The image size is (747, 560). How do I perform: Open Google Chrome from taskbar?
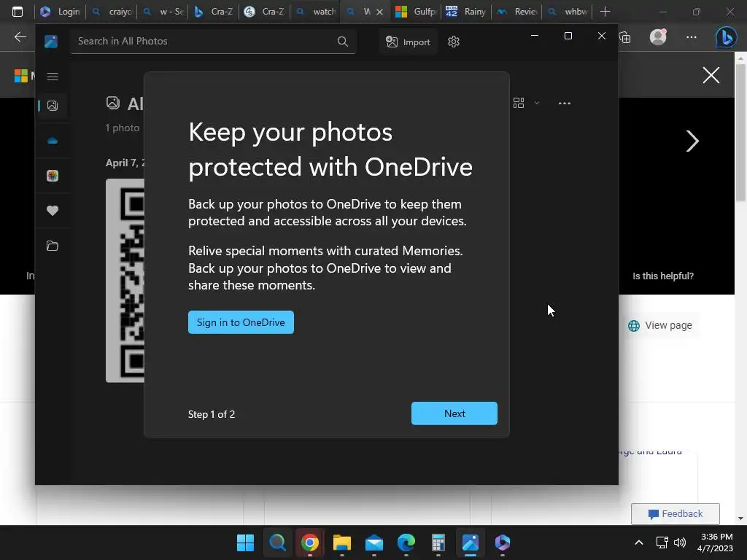click(309, 542)
